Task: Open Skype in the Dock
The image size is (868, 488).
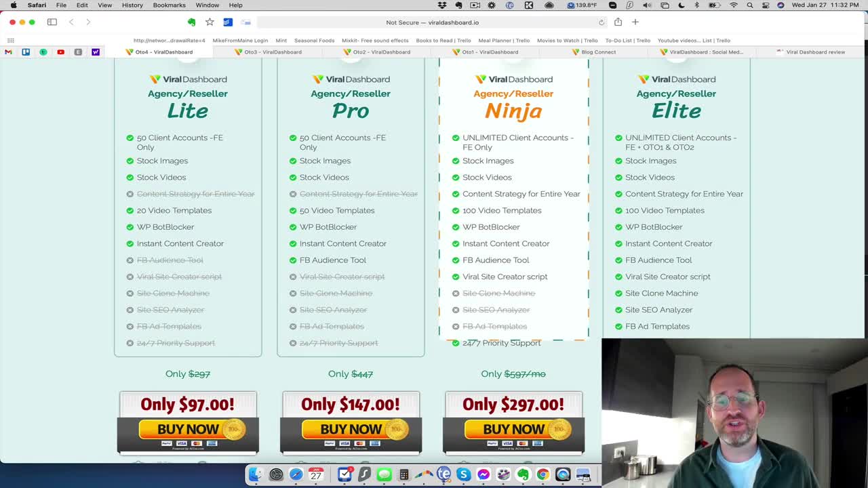Action: 464,474
